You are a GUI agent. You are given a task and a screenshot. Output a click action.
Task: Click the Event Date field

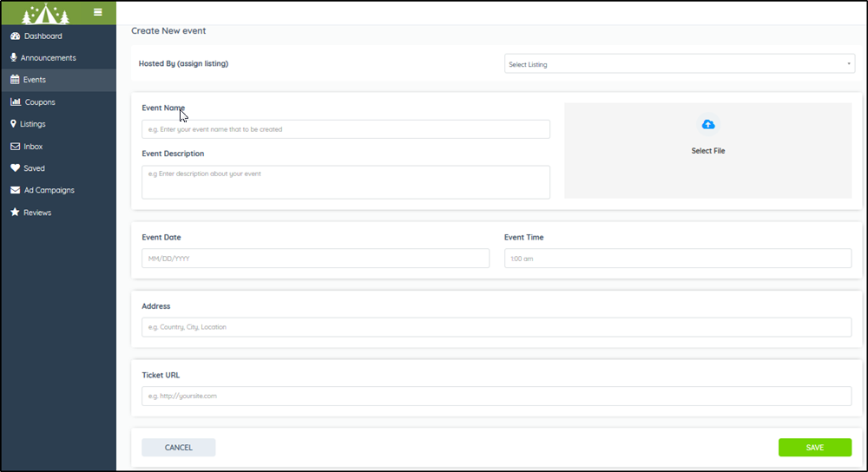[316, 259]
